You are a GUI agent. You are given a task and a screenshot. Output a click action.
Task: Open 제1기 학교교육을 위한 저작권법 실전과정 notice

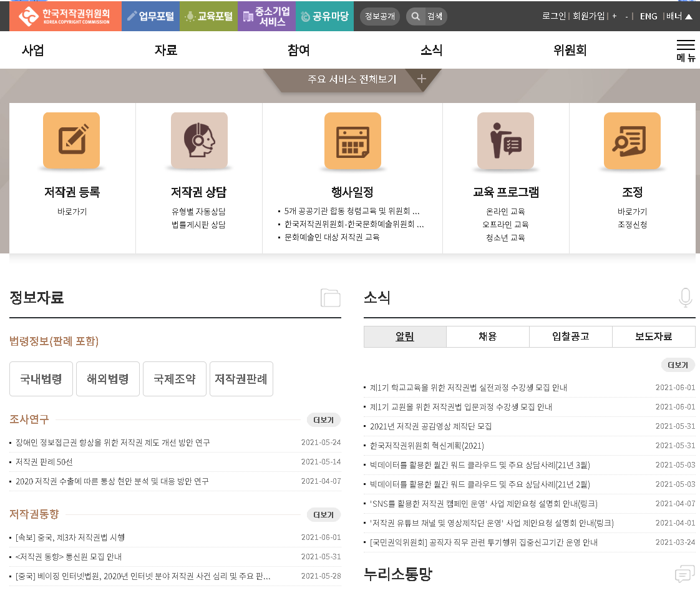tap(469, 388)
